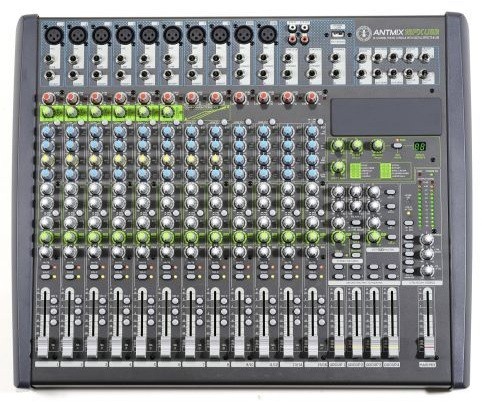
Task: Click the Group 4 fader cap
Action: [392, 347]
